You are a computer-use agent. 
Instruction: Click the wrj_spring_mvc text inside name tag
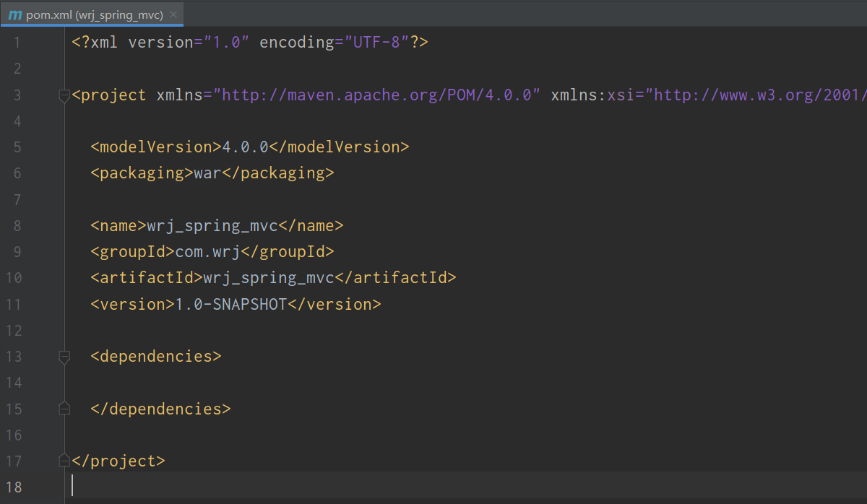pos(212,226)
